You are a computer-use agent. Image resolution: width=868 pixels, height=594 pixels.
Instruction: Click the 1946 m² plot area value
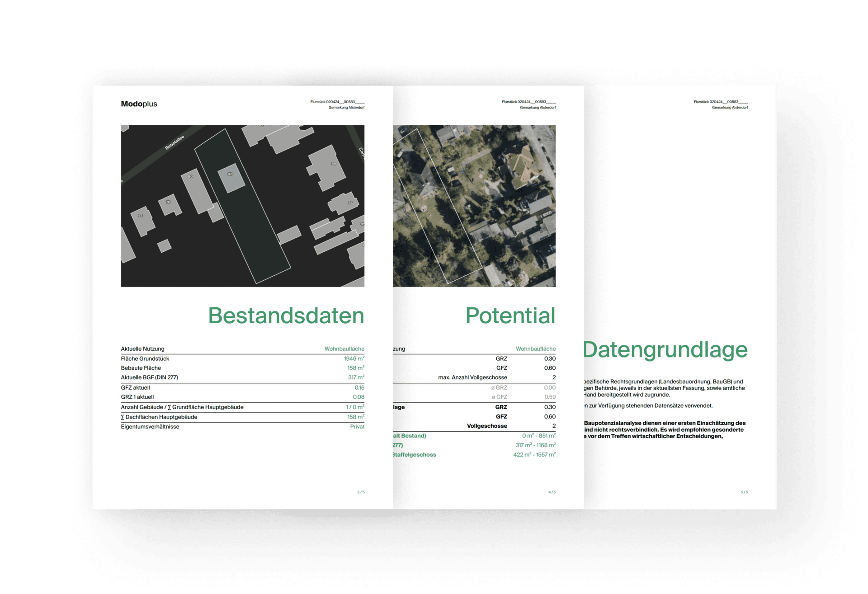click(x=354, y=358)
